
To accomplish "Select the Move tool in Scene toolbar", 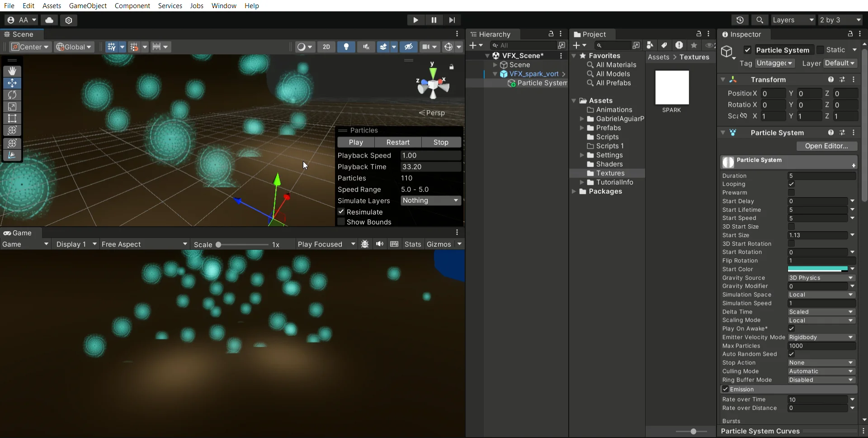I will click(12, 83).
